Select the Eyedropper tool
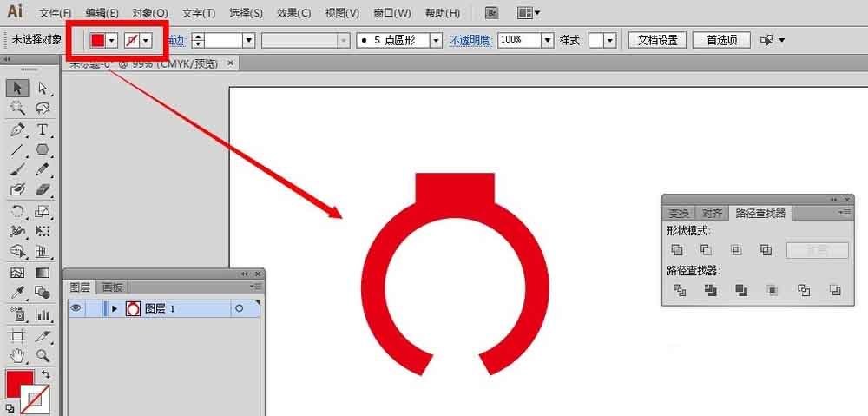Image resolution: width=868 pixels, height=416 pixels. (x=17, y=292)
